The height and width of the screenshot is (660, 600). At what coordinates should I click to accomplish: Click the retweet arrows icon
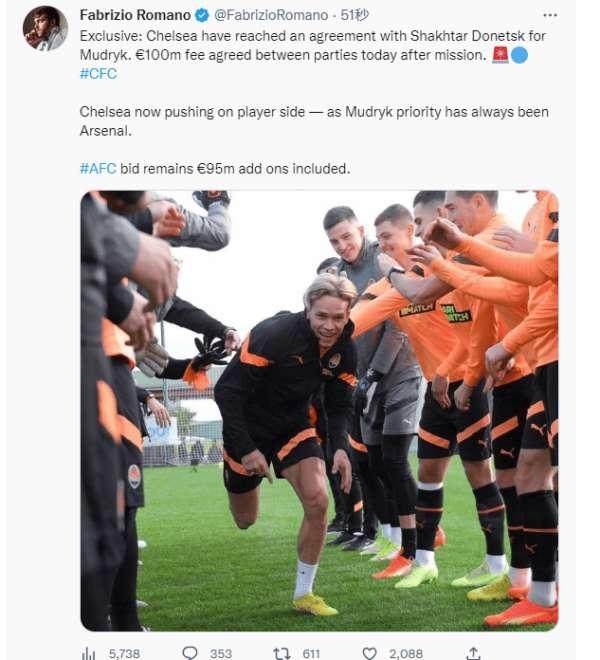(x=281, y=653)
